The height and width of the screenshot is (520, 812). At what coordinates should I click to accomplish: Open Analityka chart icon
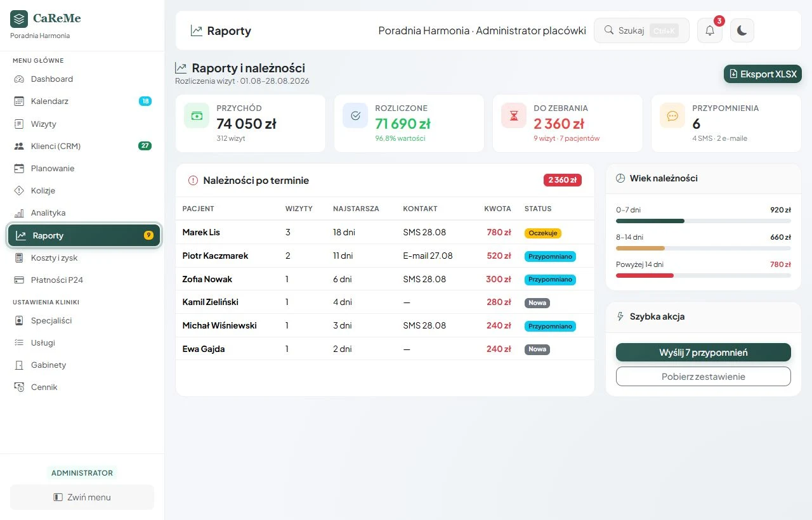pos(19,213)
